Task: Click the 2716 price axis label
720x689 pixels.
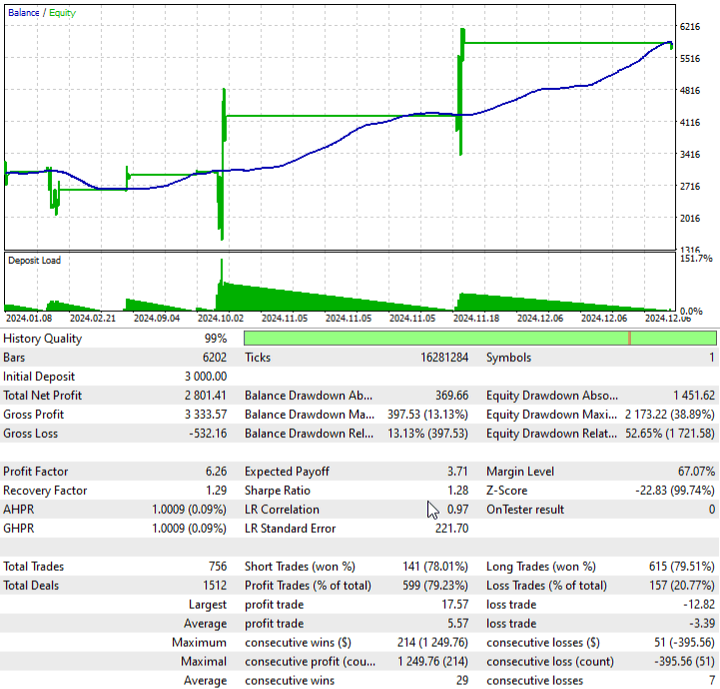Action: coord(690,186)
